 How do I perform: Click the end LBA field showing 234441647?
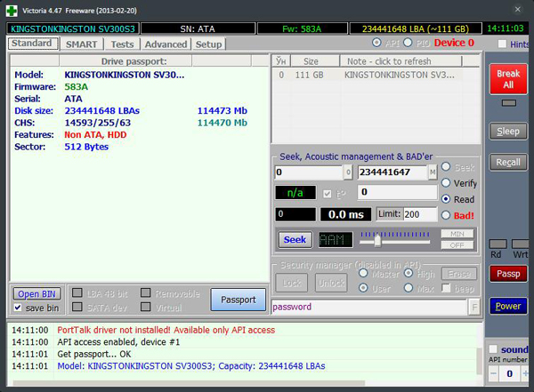tap(392, 172)
